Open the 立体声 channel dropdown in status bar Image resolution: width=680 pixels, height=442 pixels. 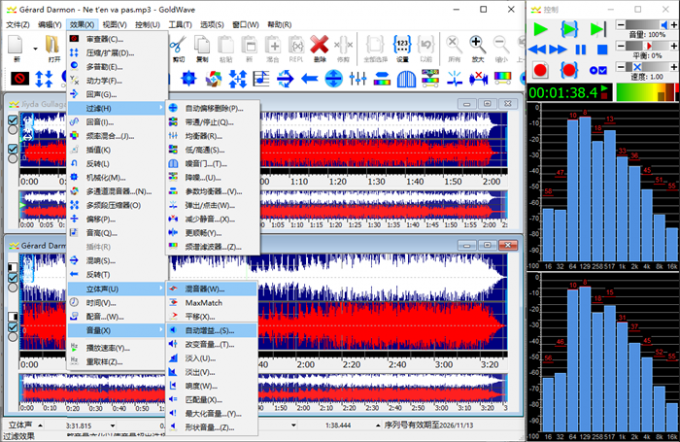pos(40,425)
